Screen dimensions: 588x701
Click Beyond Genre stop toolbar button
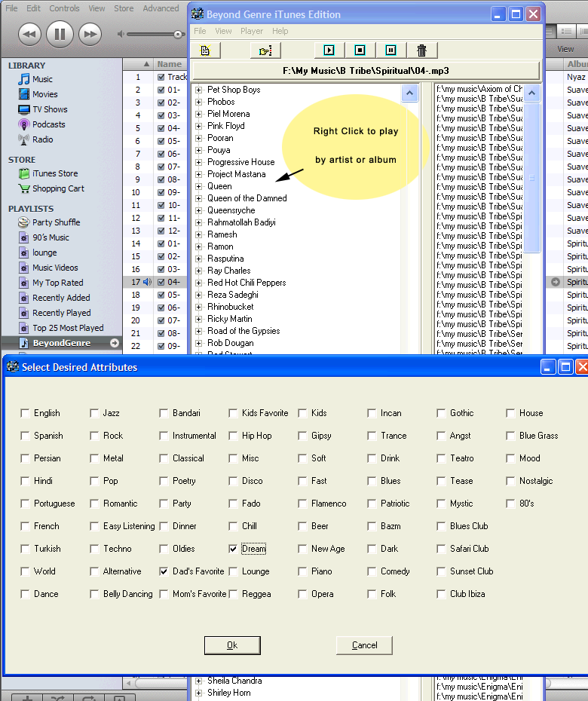click(360, 50)
